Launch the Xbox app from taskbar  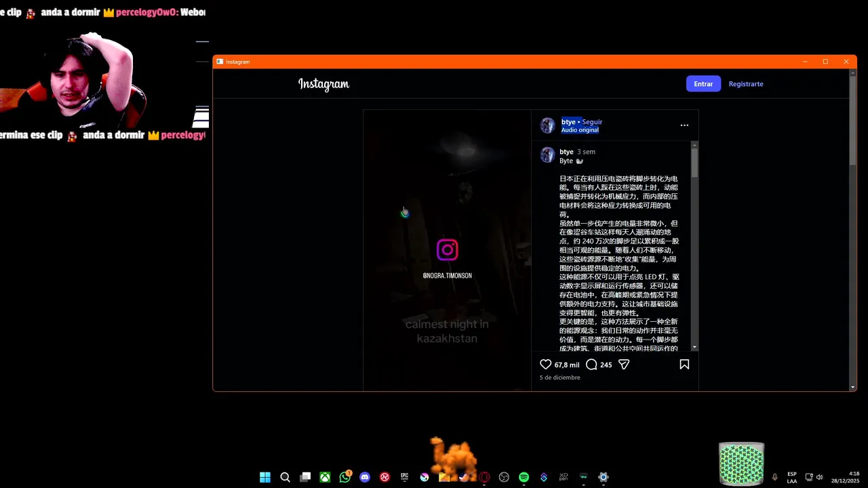[325, 477]
